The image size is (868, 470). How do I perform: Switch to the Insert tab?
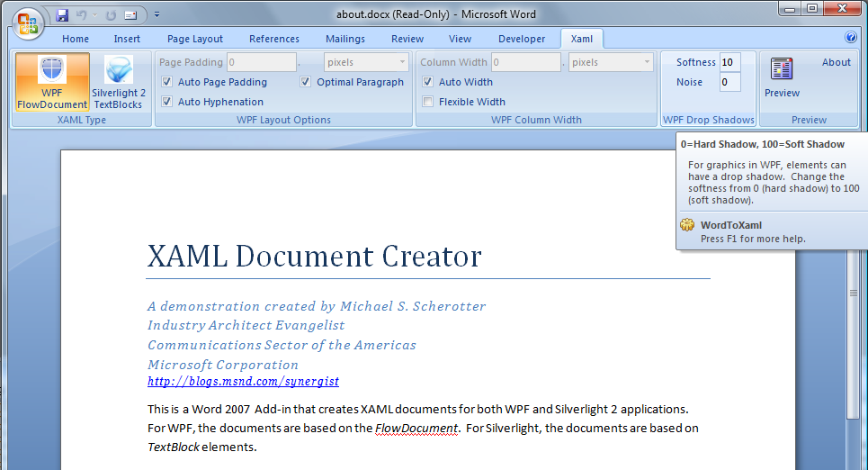click(127, 39)
